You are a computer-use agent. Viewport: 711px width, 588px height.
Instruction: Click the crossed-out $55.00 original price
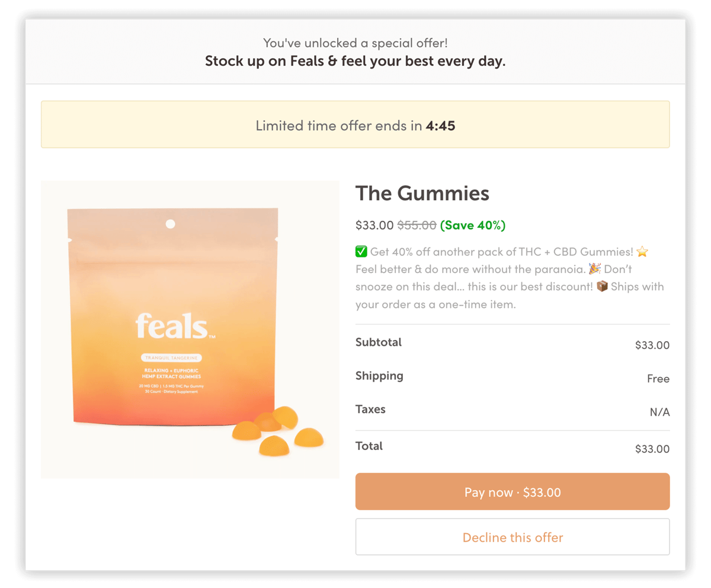click(x=417, y=225)
